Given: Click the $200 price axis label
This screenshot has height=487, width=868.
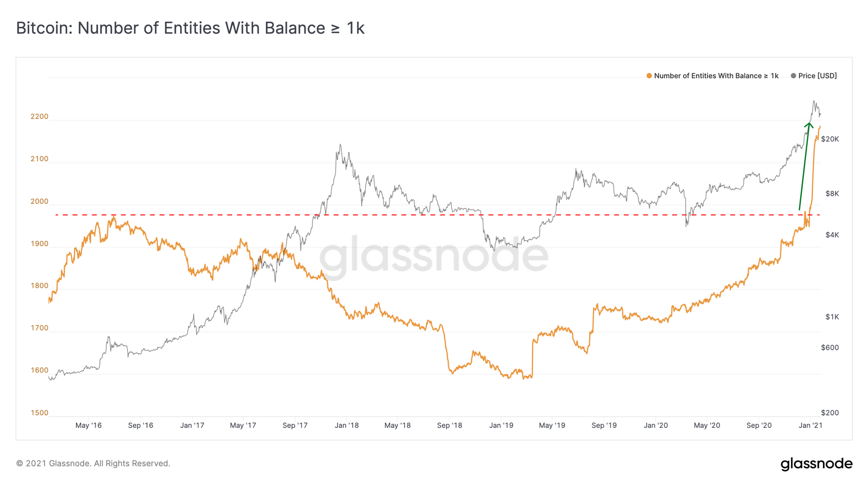Looking at the screenshot, I should coord(830,413).
